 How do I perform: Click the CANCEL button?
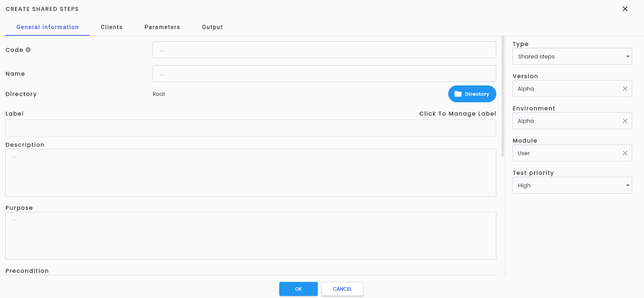(x=342, y=289)
